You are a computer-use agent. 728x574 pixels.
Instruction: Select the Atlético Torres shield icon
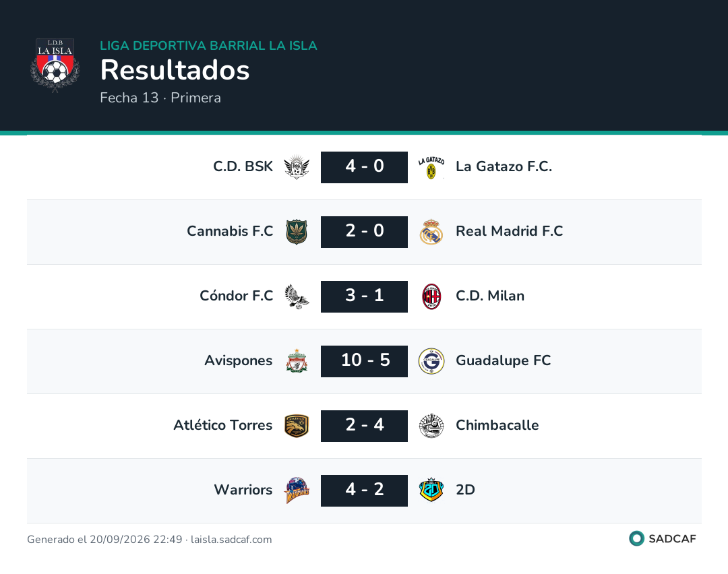click(297, 426)
